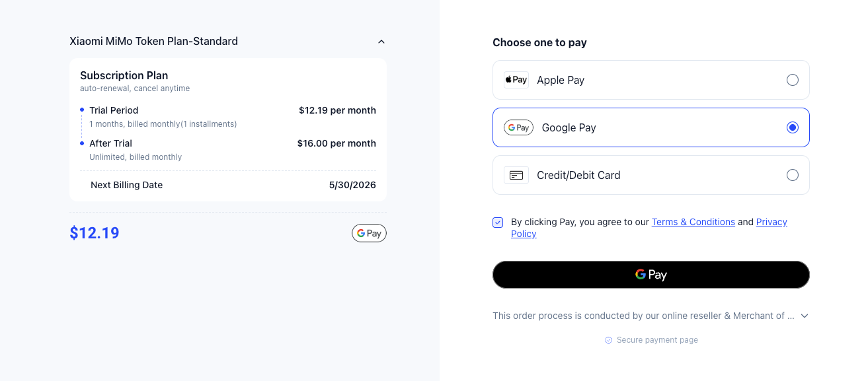
Task: Click the black Google Pay button
Action: pos(651,275)
